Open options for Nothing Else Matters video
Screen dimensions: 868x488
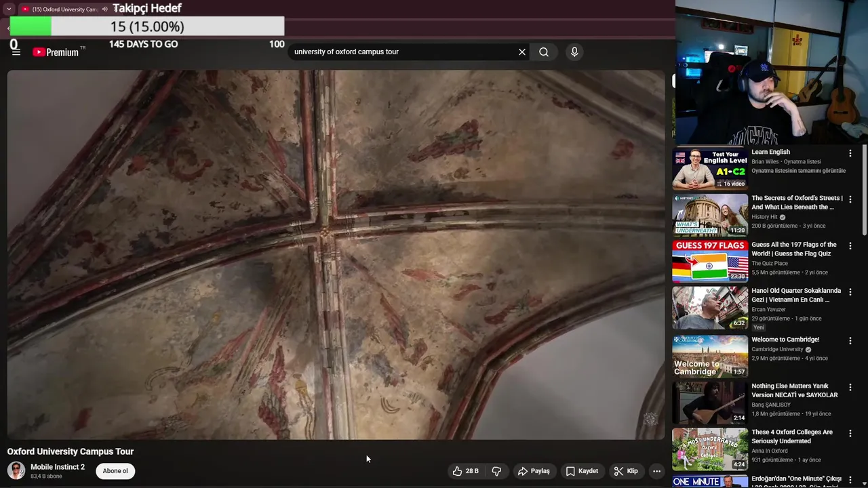(x=850, y=387)
